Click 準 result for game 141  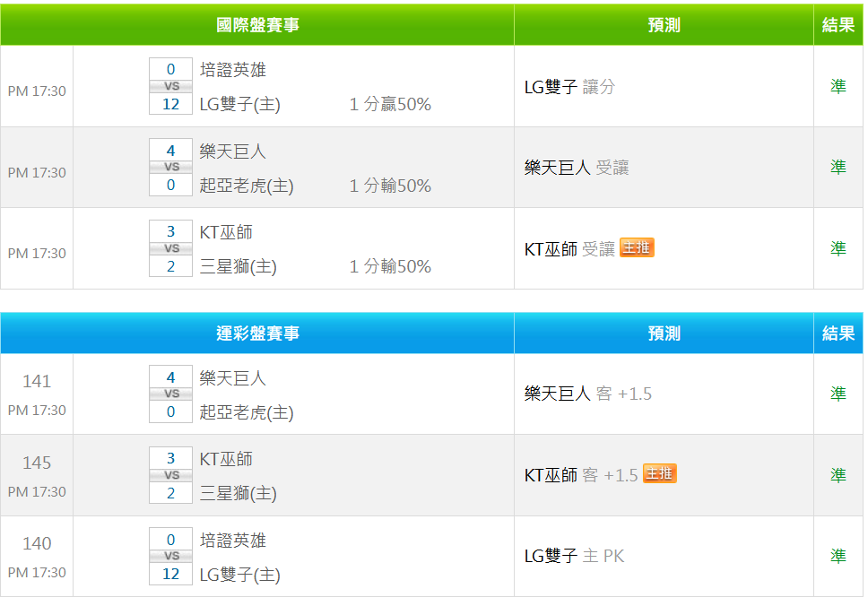[838, 394]
